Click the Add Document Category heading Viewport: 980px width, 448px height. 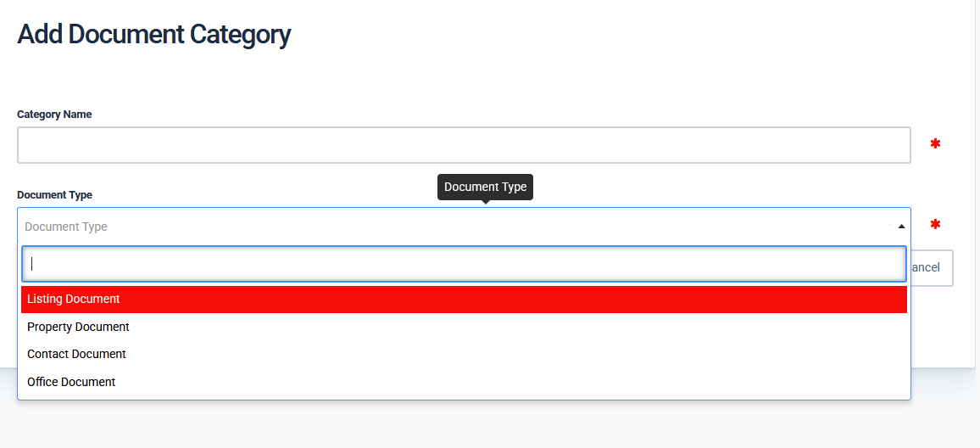pos(153,35)
